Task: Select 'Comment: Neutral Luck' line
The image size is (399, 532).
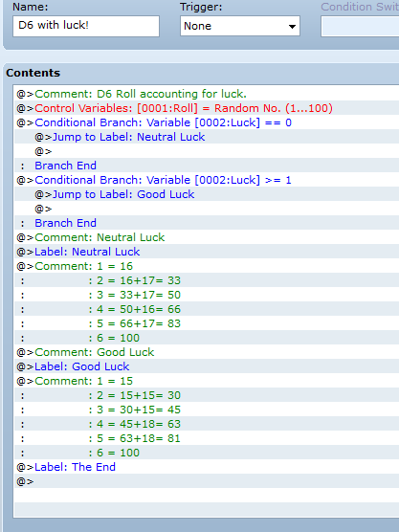Action: pyautogui.click(x=207, y=237)
